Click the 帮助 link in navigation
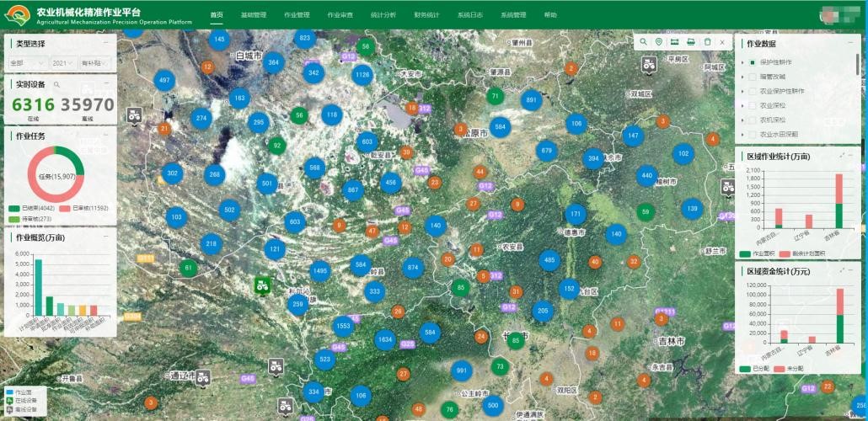 (550, 15)
